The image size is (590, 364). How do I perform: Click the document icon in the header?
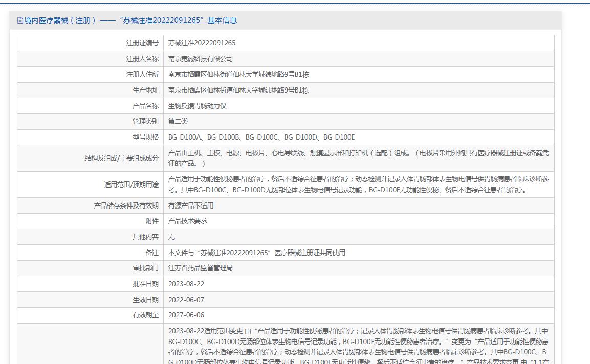click(x=20, y=20)
